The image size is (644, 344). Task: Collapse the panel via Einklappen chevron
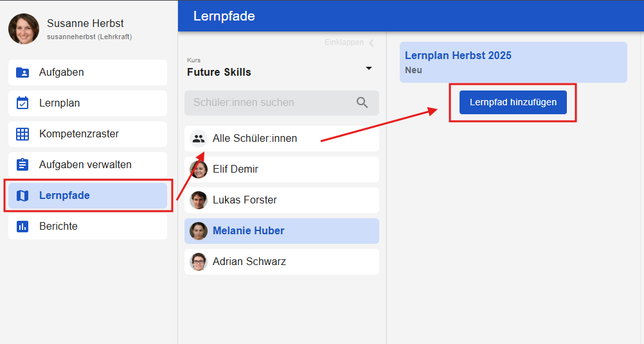click(x=370, y=43)
